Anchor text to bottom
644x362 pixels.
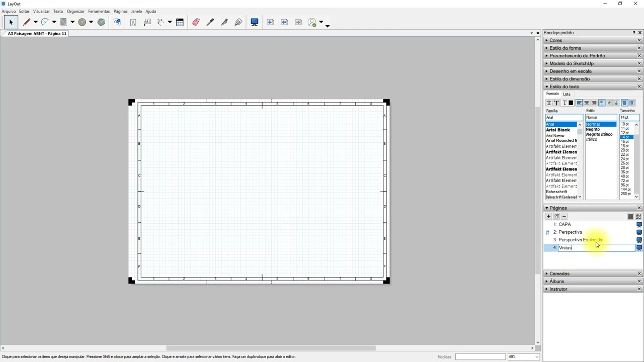(617, 103)
